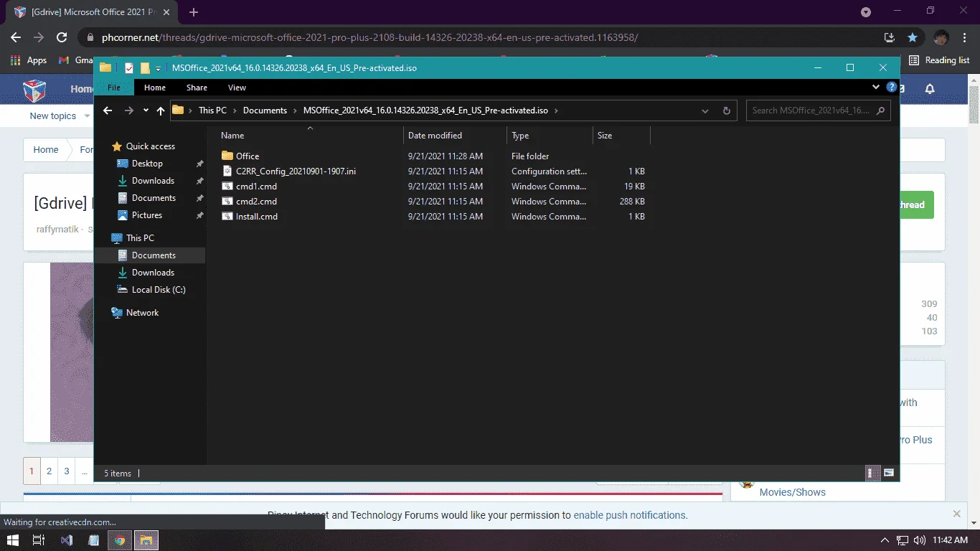Screen dimensions: 980x551
Task: Select This PC in the navigation pane
Action: coord(140,238)
